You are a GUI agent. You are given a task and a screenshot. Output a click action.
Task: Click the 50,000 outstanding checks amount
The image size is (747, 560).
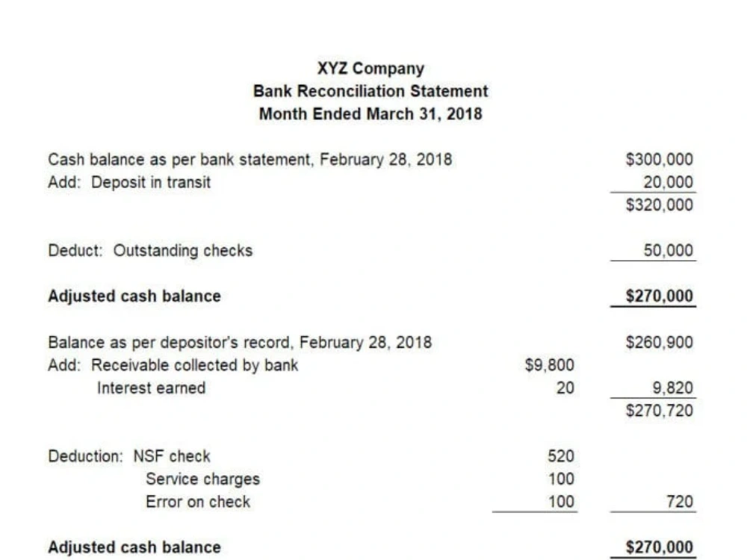[669, 250]
